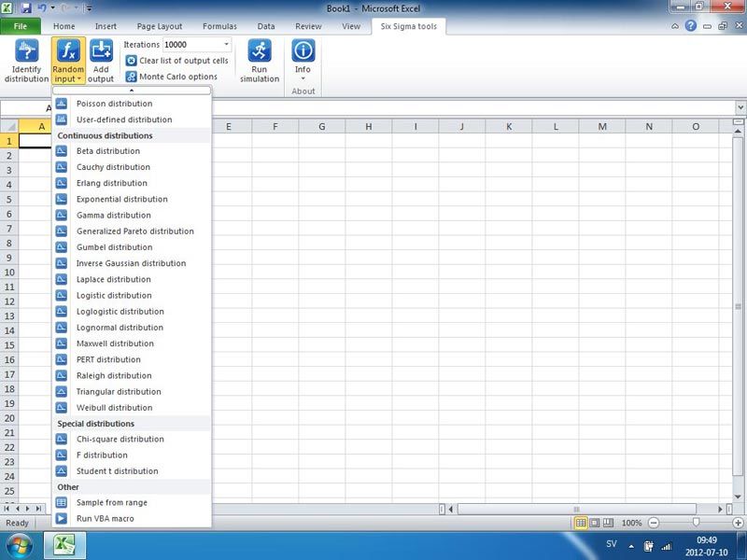This screenshot has width=747, height=560.
Task: Select Inverse Gaussian distribution icon
Action: click(x=61, y=263)
